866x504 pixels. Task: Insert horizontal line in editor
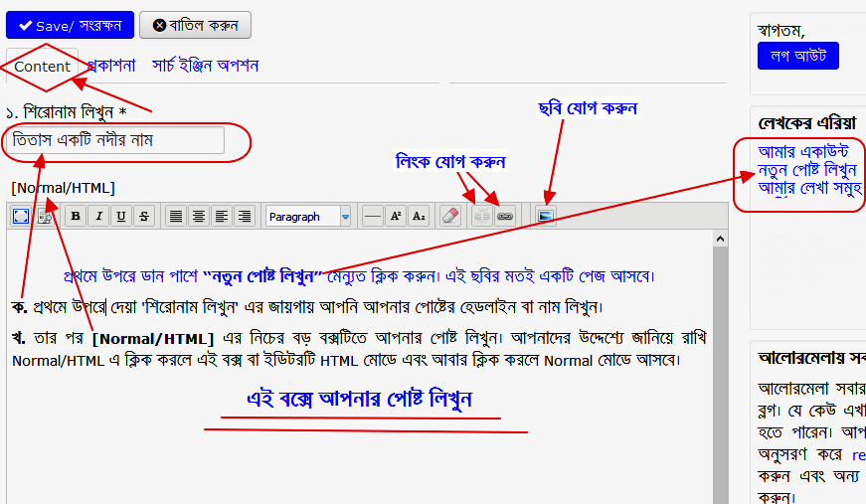372,216
